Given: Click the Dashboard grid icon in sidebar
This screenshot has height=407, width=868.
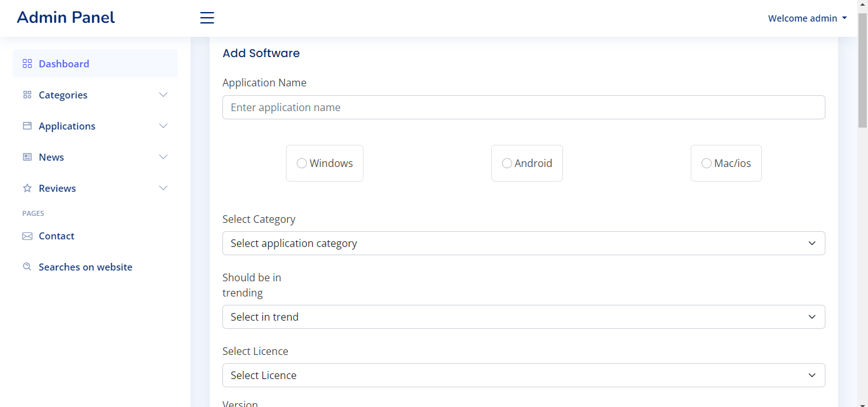Looking at the screenshot, I should pyautogui.click(x=27, y=63).
